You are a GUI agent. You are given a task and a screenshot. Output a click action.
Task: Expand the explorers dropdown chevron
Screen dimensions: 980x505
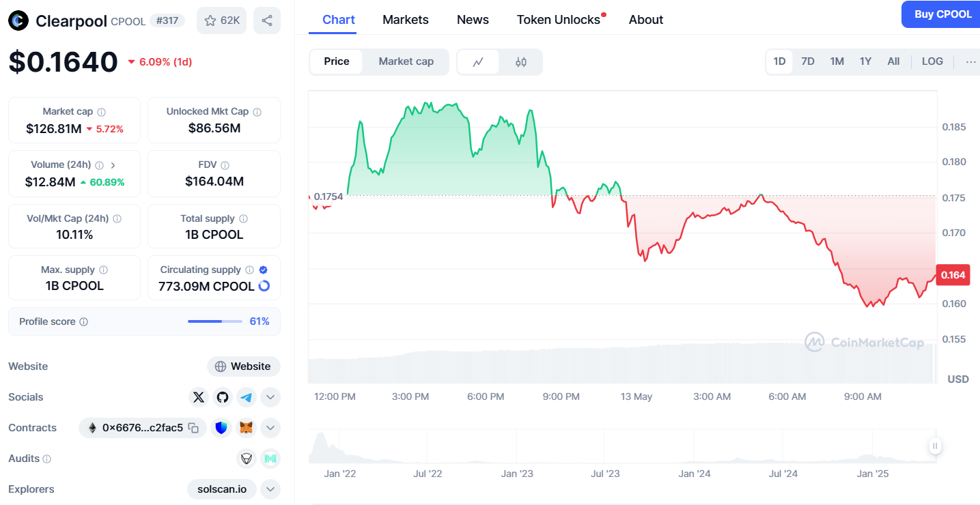pyautogui.click(x=270, y=489)
